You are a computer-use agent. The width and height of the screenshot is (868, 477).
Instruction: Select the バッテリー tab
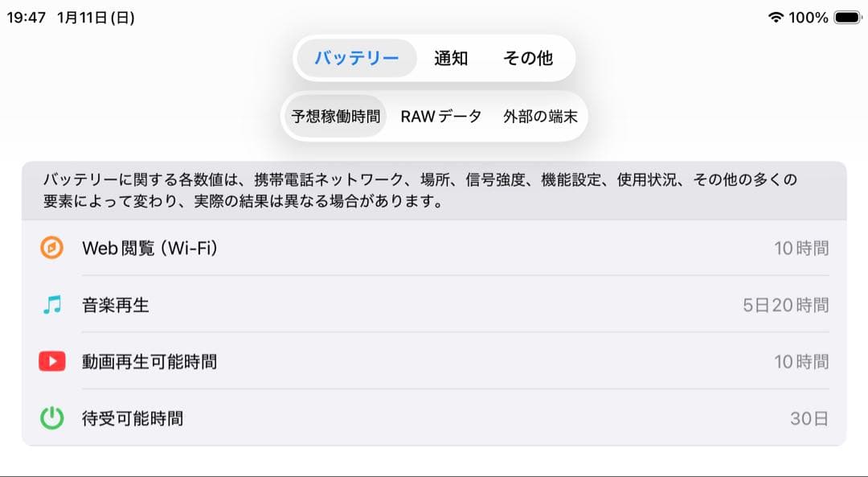(x=356, y=57)
